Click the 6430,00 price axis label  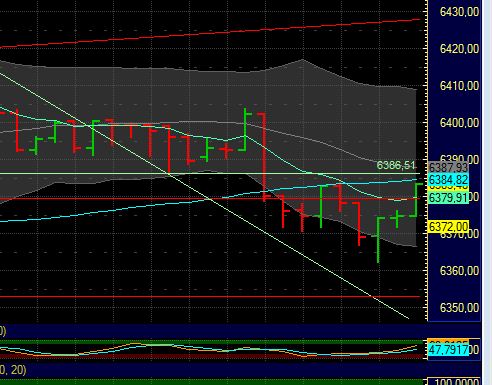(459, 12)
